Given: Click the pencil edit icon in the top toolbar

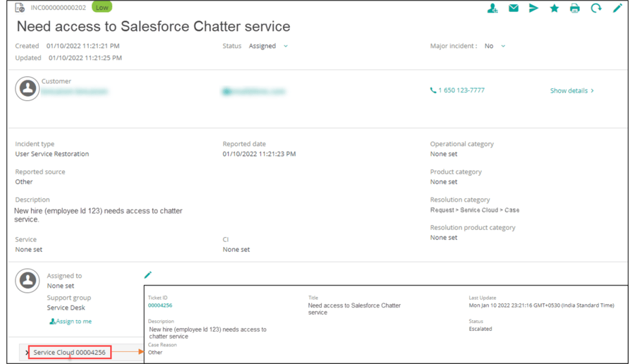Looking at the screenshot, I should click(617, 8).
